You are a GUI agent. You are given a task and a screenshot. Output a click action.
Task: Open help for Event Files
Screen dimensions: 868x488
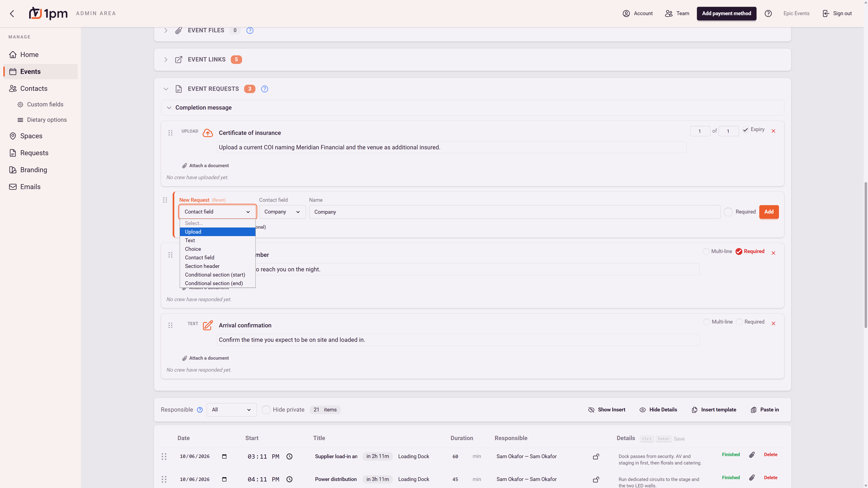250,30
